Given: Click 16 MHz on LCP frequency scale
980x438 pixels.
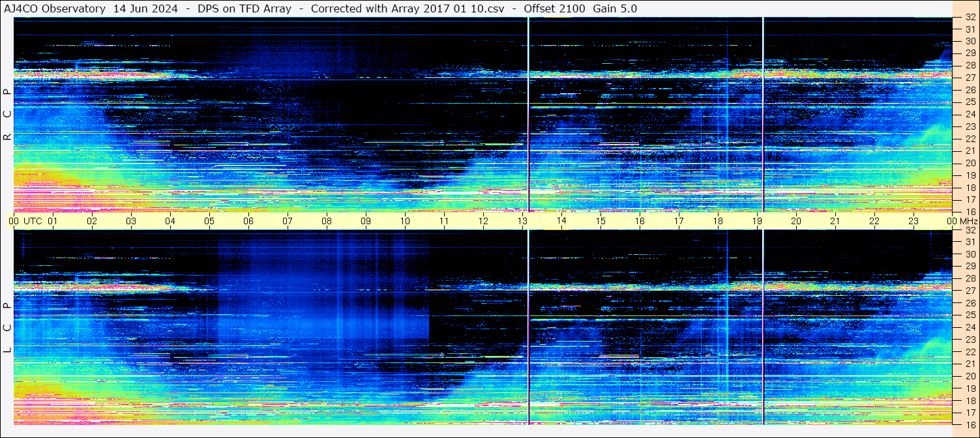Looking at the screenshot, I should point(970,425).
